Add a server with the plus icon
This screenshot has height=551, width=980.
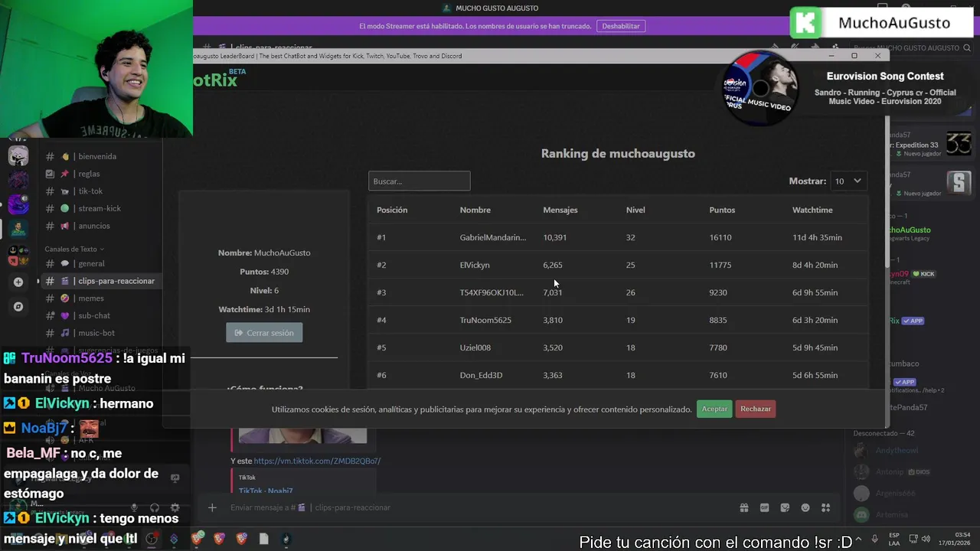pos(18,282)
